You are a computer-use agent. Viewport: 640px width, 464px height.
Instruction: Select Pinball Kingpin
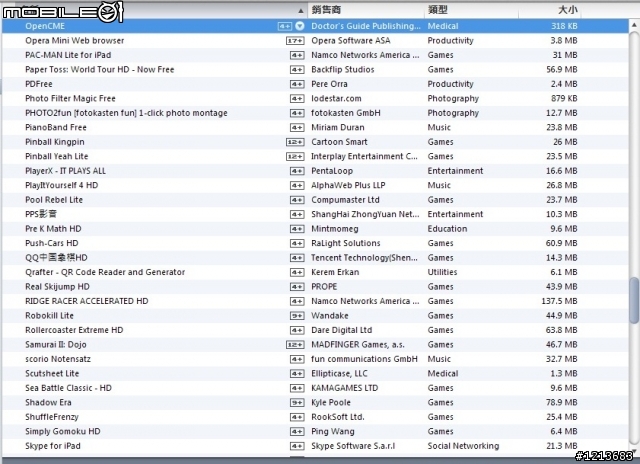(315, 142)
